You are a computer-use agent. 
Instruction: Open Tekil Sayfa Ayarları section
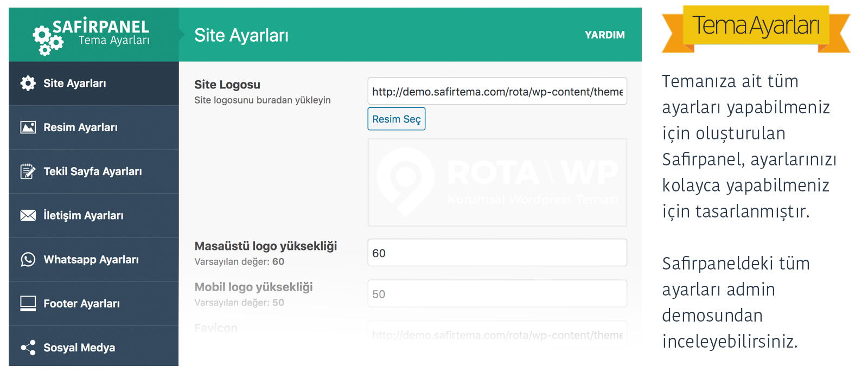(x=94, y=171)
